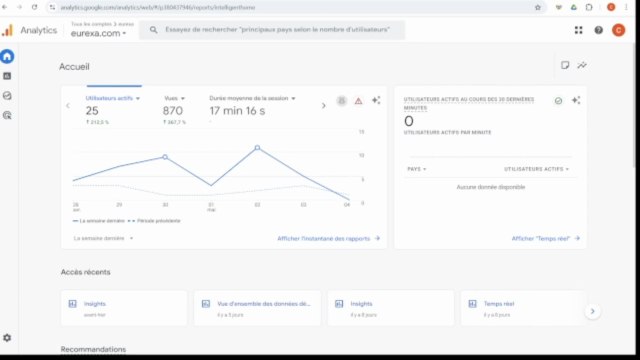The height and width of the screenshot is (360, 640).
Task: Open the Explore icon in the sidebar
Action: click(x=7, y=96)
